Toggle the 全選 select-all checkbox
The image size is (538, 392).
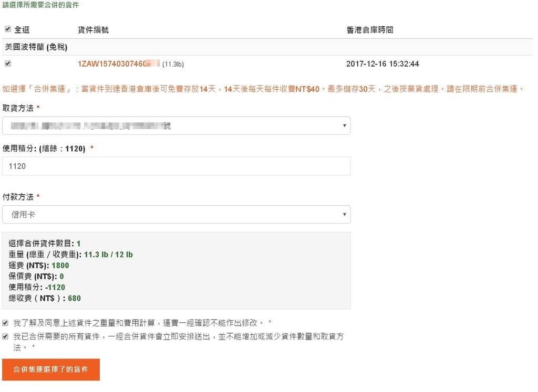[7, 29]
